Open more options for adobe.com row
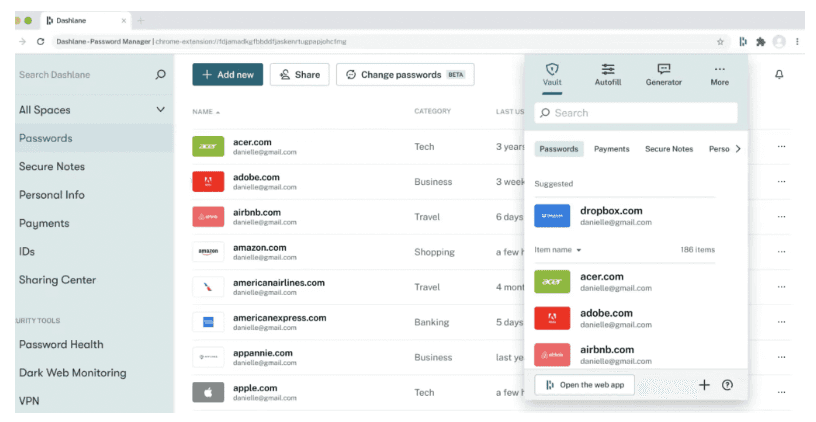This screenshot has height=422, width=816. pos(781,182)
